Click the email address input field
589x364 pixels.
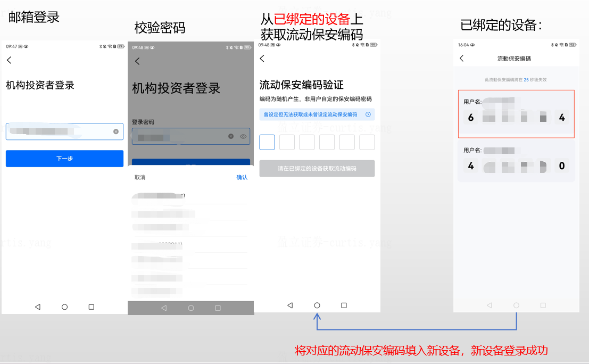(59, 131)
